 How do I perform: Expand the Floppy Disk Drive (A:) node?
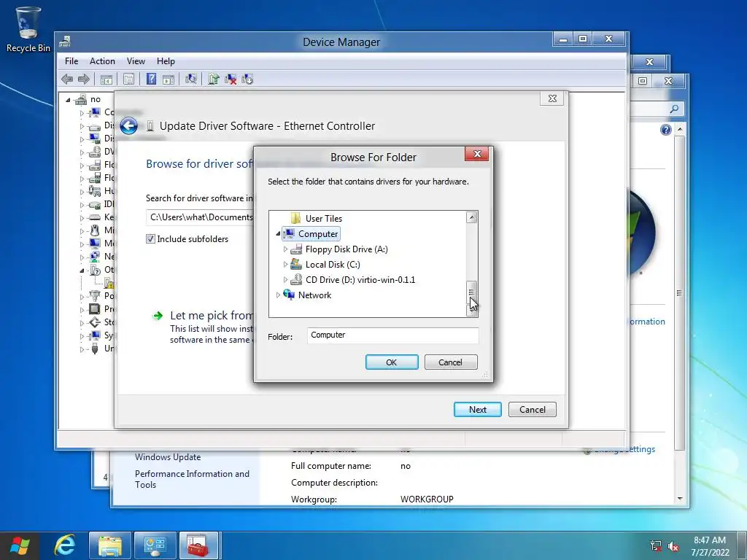[x=285, y=249]
